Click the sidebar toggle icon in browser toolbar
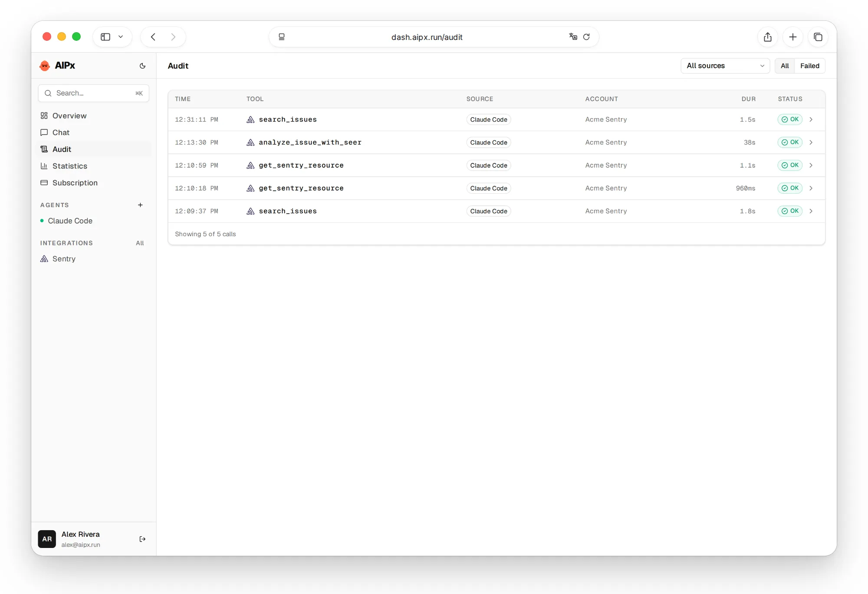868x594 pixels. click(105, 37)
